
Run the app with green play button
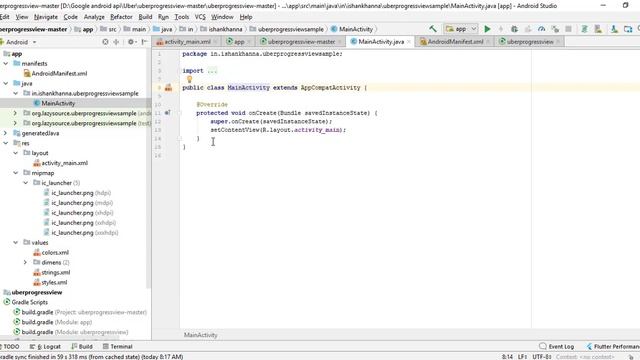[x=487, y=29]
